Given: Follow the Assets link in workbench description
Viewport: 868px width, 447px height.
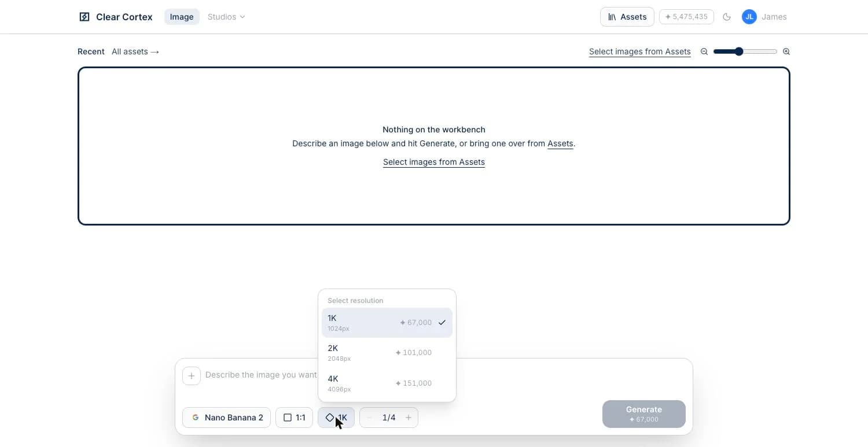Looking at the screenshot, I should [560, 143].
